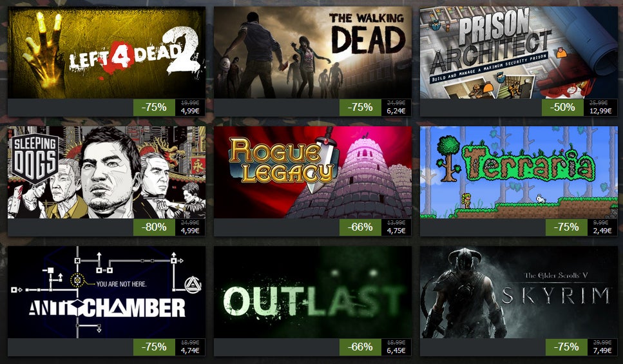Click the Skyrim game banner
This screenshot has width=623, height=364.
(519, 292)
